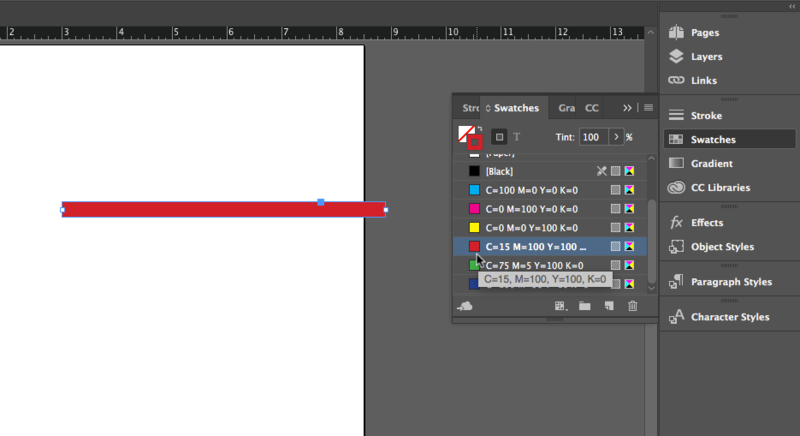Open the Swatches panel flyout menu
Screen dimensions: 800x436
click(x=648, y=108)
